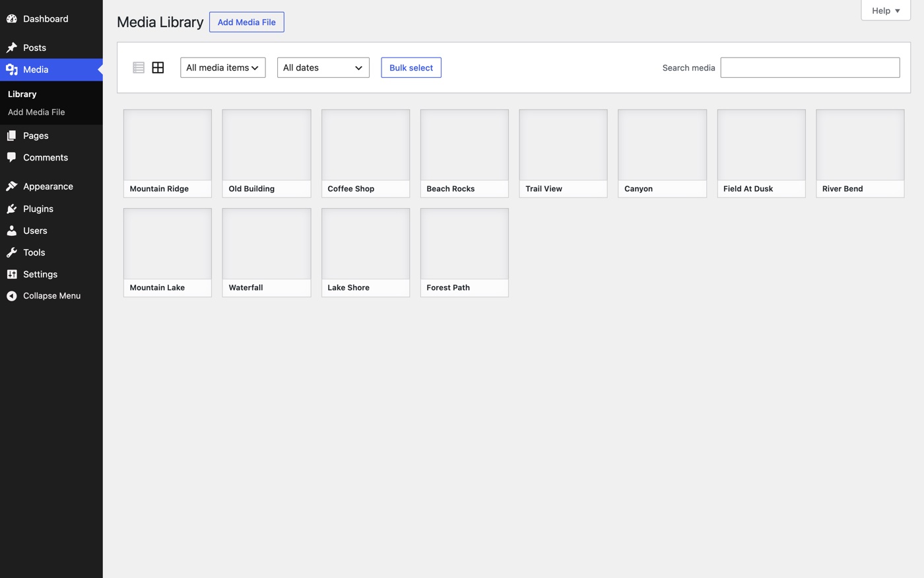The width and height of the screenshot is (924, 578).
Task: Open Add Media File in sidebar submenu
Action: (36, 112)
